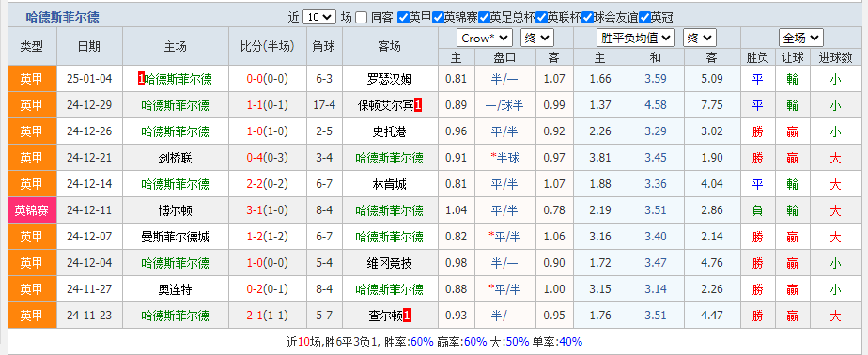This screenshot has height=355, width=868.
Task: Open the 胜平负均值 dropdown
Action: point(636,39)
